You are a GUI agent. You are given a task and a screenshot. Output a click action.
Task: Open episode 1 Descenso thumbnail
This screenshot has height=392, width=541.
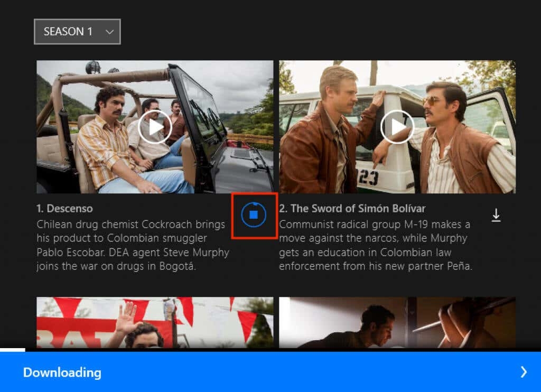[x=154, y=127]
